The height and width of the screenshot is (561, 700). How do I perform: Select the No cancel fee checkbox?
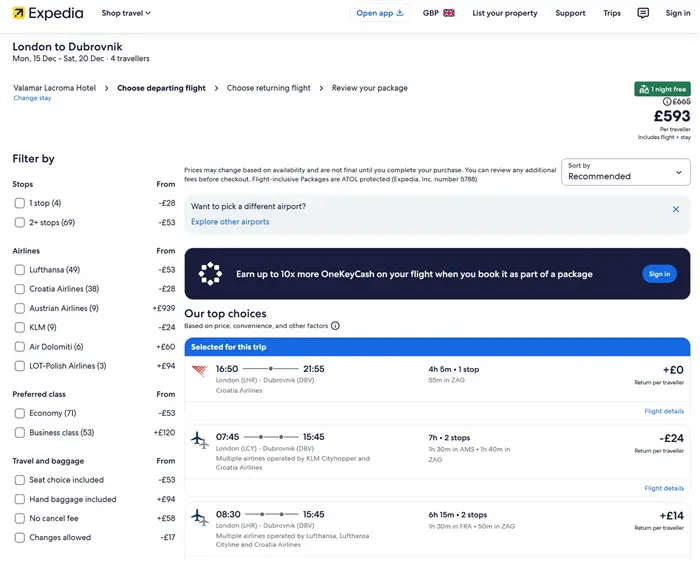coord(20,518)
